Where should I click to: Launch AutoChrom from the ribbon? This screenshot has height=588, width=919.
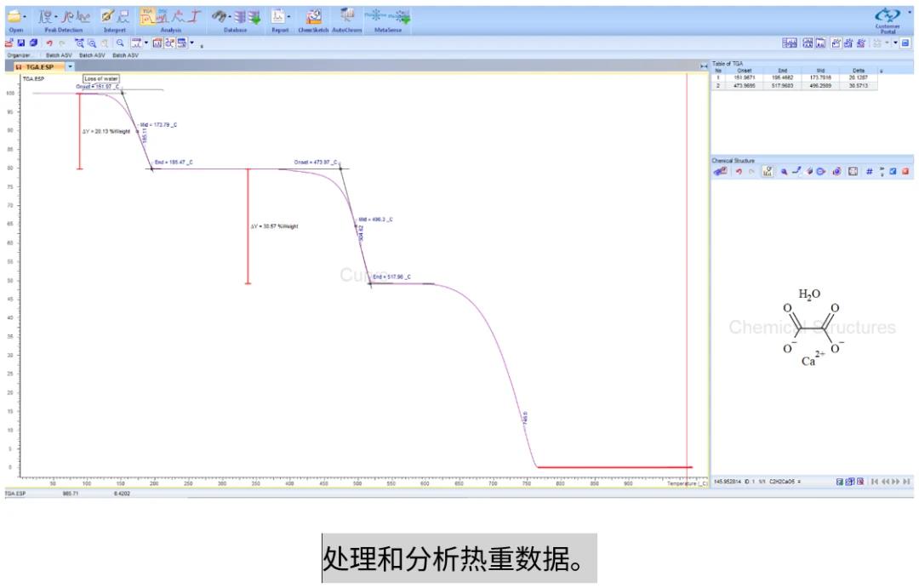click(x=347, y=16)
